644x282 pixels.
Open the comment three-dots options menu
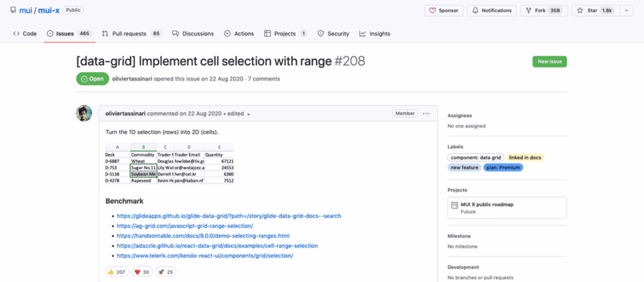(x=426, y=113)
